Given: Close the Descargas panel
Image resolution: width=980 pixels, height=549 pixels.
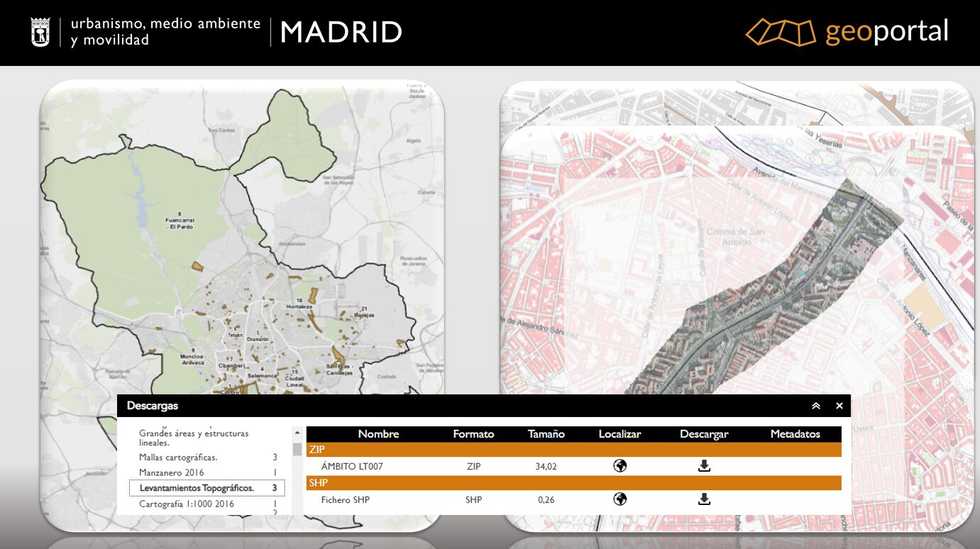Looking at the screenshot, I should (x=839, y=406).
